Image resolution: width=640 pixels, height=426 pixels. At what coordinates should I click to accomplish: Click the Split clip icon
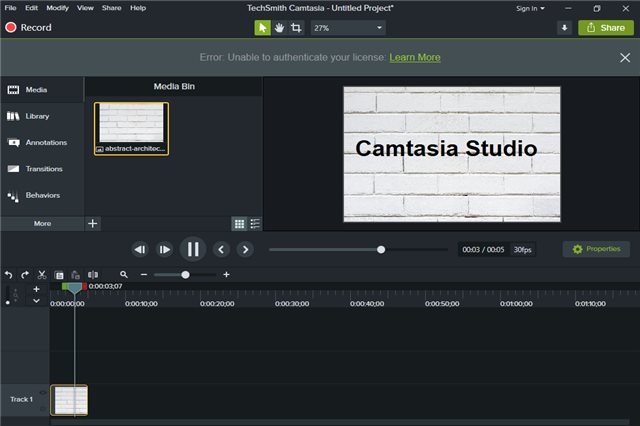click(93, 275)
